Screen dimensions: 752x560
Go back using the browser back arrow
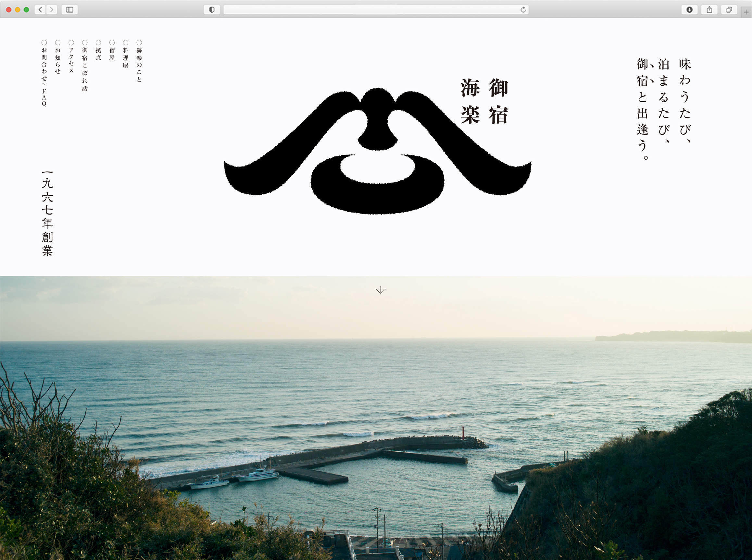(x=40, y=9)
